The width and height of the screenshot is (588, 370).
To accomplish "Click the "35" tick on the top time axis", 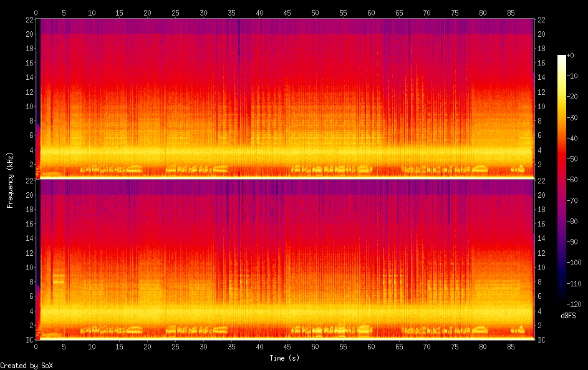I will click(x=231, y=12).
